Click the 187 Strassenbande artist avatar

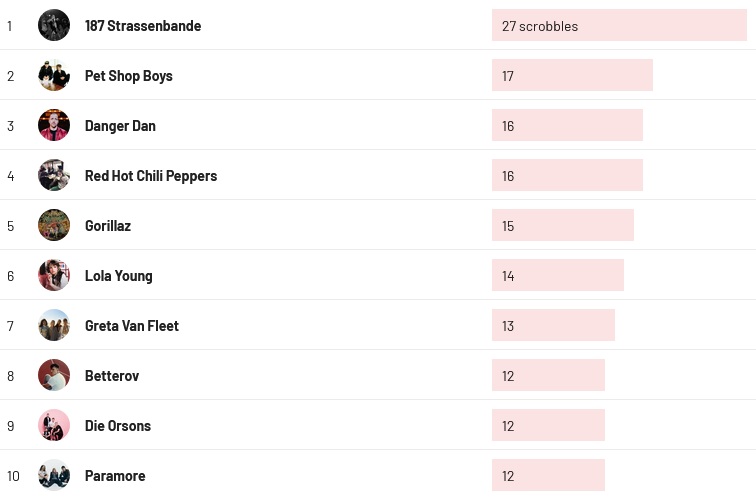point(54,25)
